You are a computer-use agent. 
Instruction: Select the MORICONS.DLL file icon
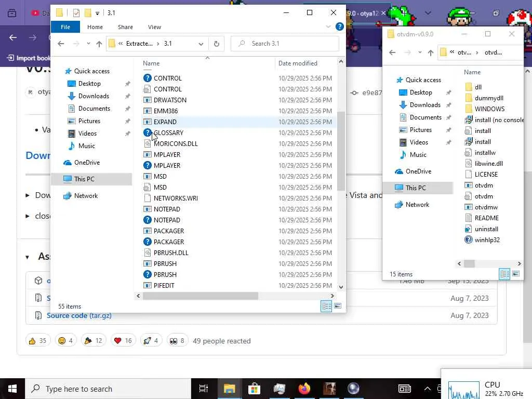147,143
